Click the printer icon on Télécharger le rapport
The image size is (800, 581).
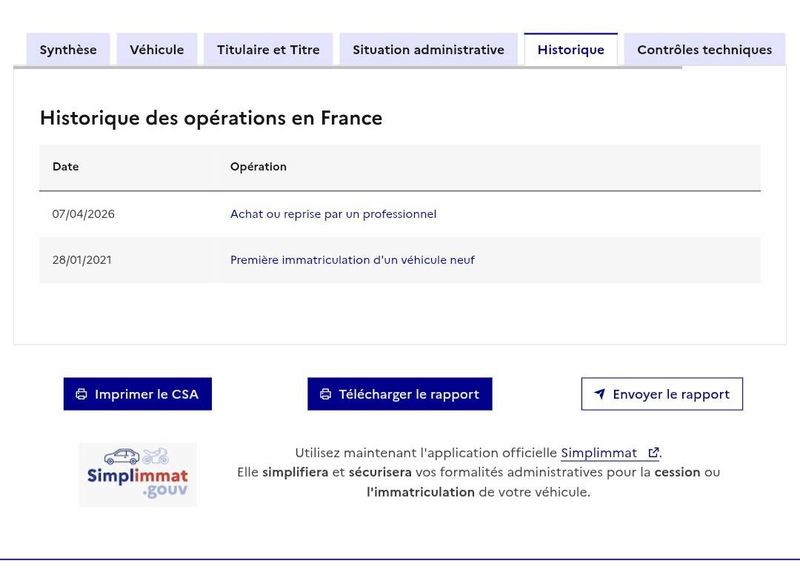pyautogui.click(x=326, y=394)
